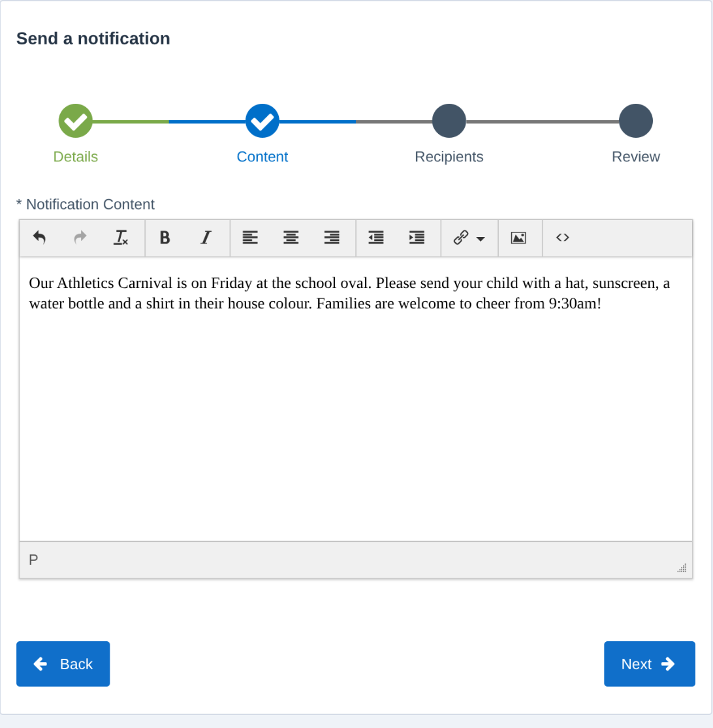Grab the editor resize handle
This screenshot has height=728, width=713.
682,568
